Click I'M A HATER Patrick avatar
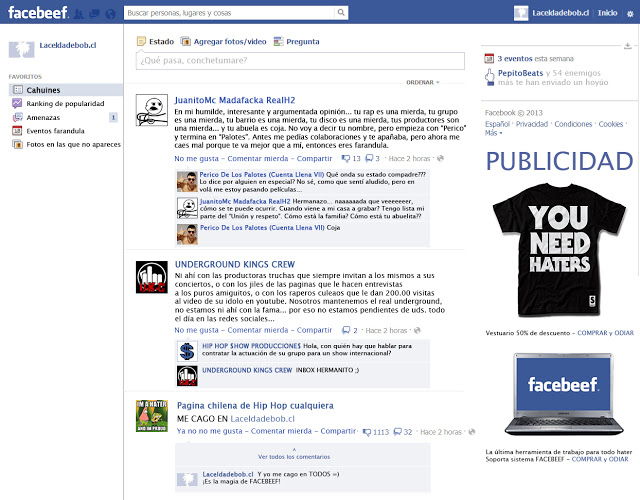This screenshot has height=500, width=640. pyautogui.click(x=151, y=416)
